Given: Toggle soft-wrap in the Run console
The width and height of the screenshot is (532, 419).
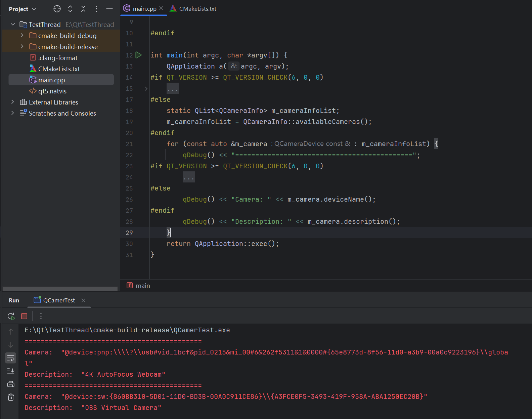Looking at the screenshot, I should [x=11, y=358].
